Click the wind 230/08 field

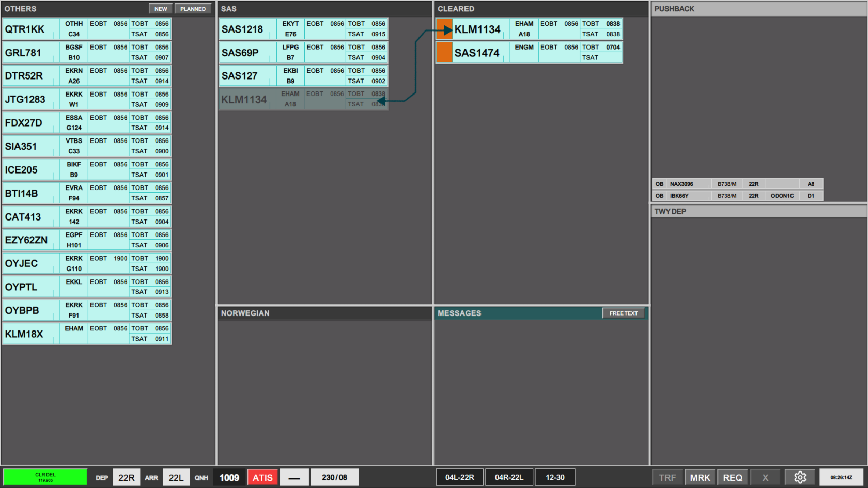[334, 477]
